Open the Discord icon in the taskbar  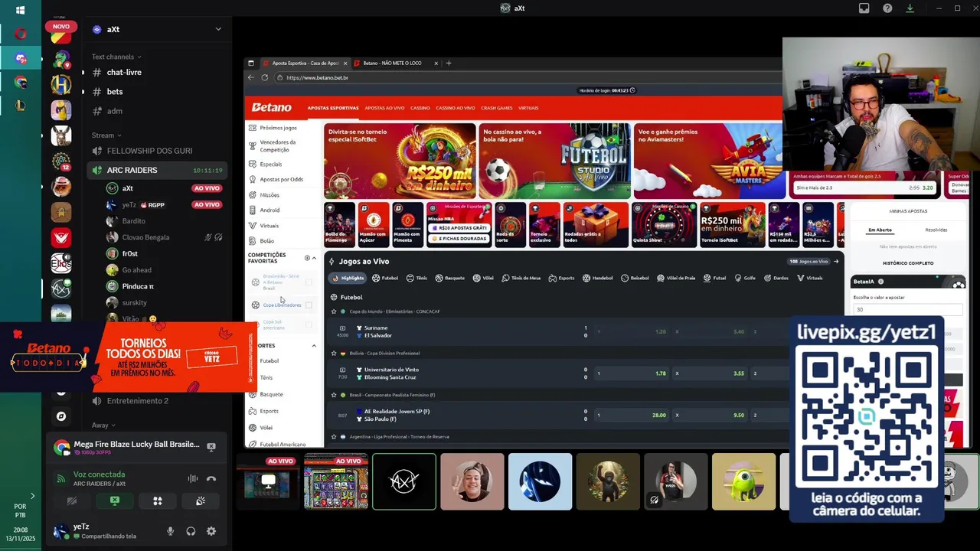21,58
